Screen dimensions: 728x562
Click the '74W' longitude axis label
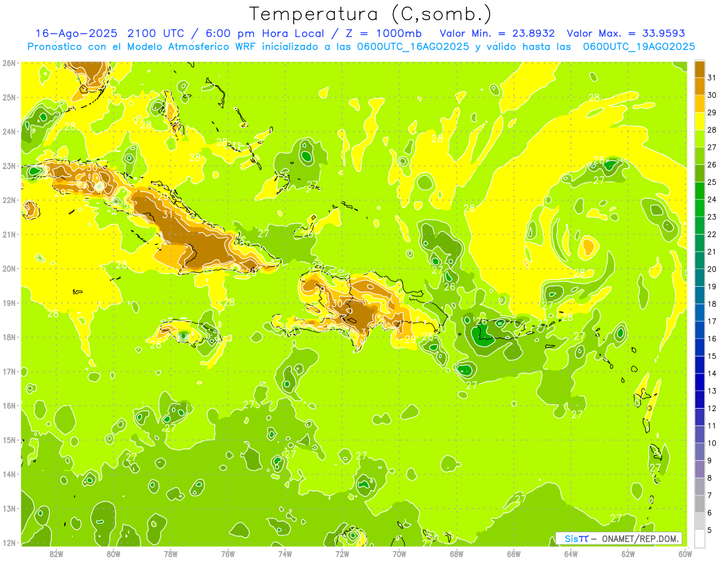click(x=285, y=554)
